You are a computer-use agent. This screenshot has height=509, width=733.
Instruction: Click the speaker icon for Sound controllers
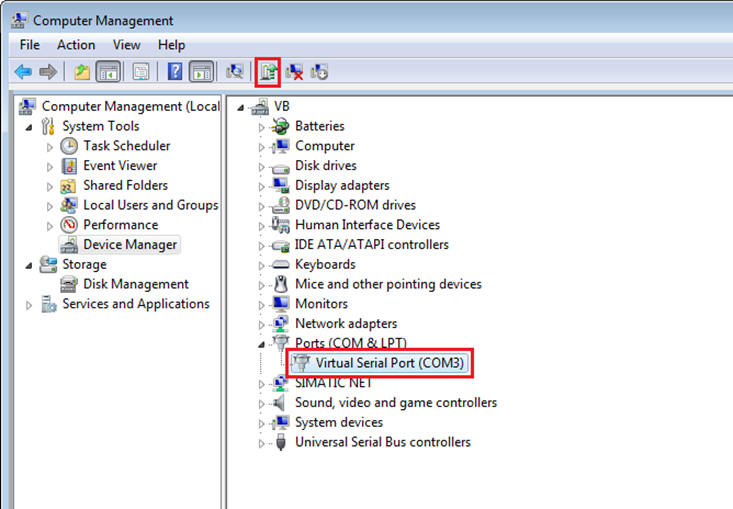[x=280, y=402]
